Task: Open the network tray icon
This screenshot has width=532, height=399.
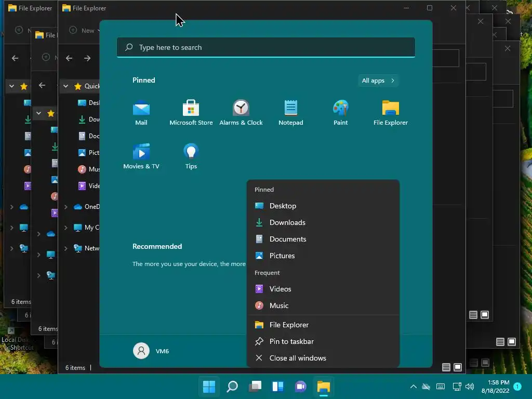Action: pos(457,387)
